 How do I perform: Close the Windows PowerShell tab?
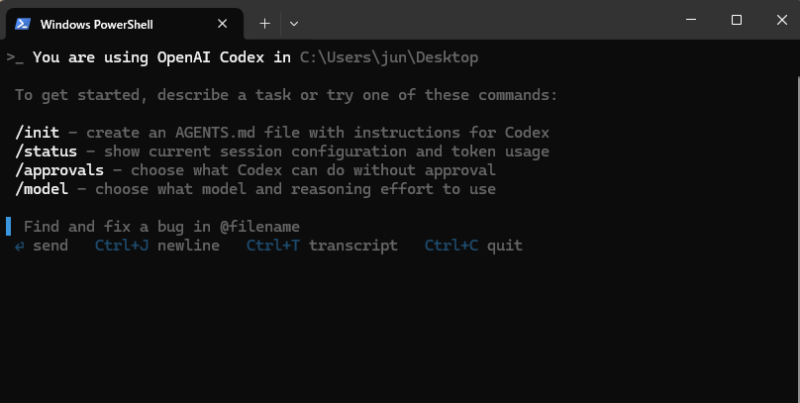point(222,24)
